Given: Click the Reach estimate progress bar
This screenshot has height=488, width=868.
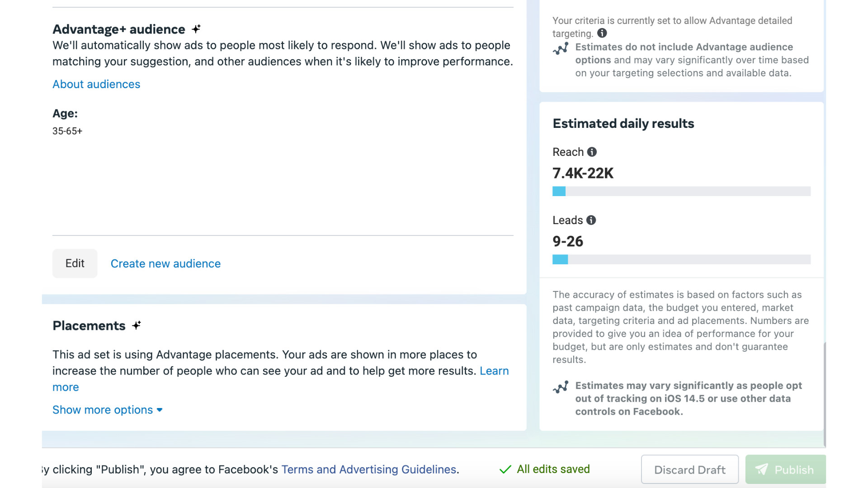Looking at the screenshot, I should 682,191.
